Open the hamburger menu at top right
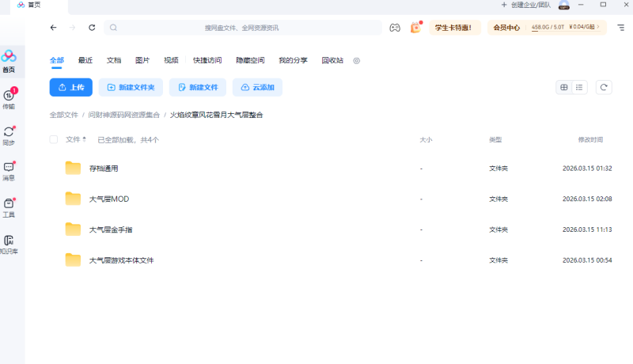 [621, 28]
